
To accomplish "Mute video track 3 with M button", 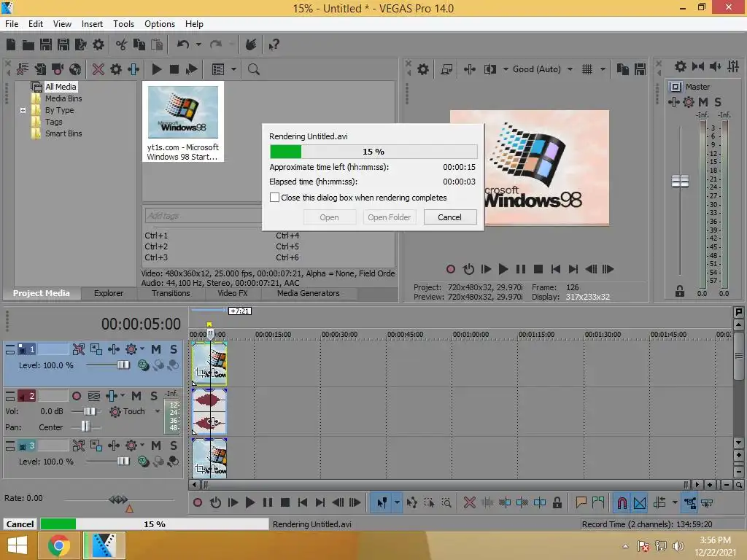I will pos(156,446).
